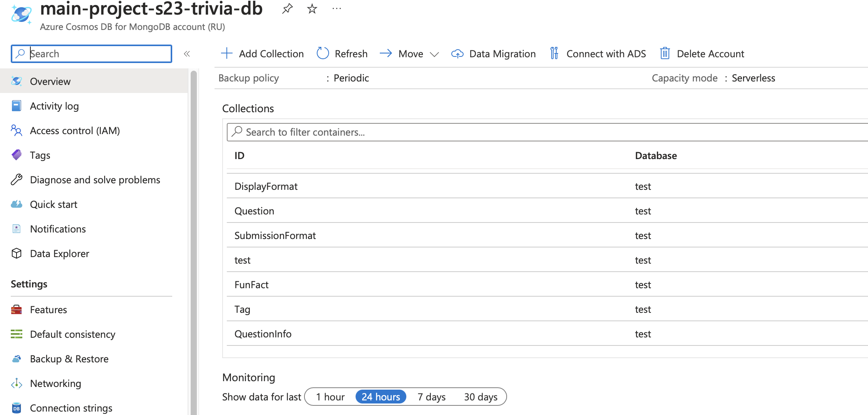The width and height of the screenshot is (868, 415).
Task: Open Data Explorer
Action: (x=94, y=254)
